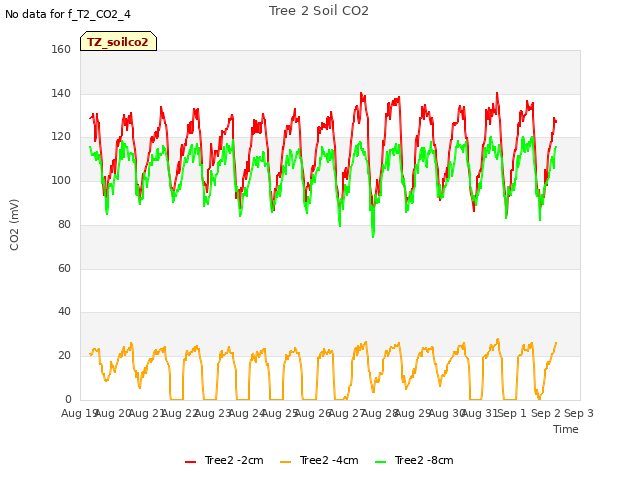Click the CO2 (mV) y-axis label
This screenshot has height=480, width=640.
coord(14,225)
